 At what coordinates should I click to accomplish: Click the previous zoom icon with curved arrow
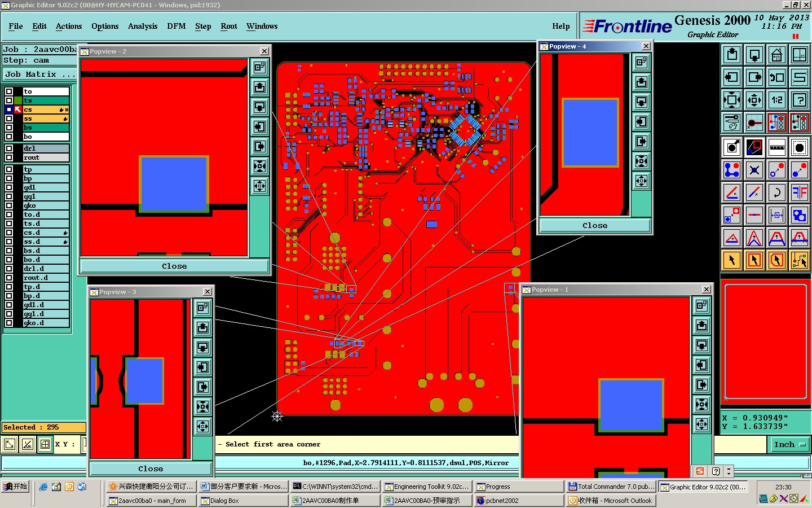[x=777, y=77]
